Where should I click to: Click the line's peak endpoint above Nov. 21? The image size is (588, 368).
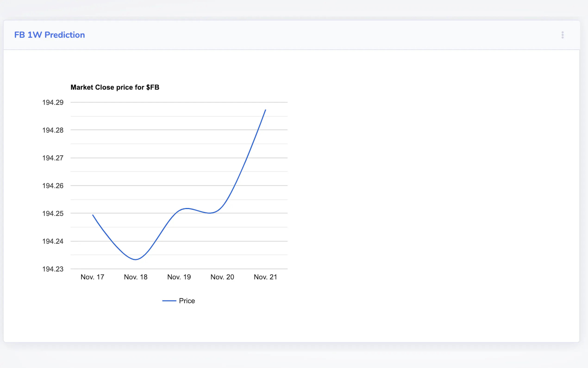pos(266,110)
